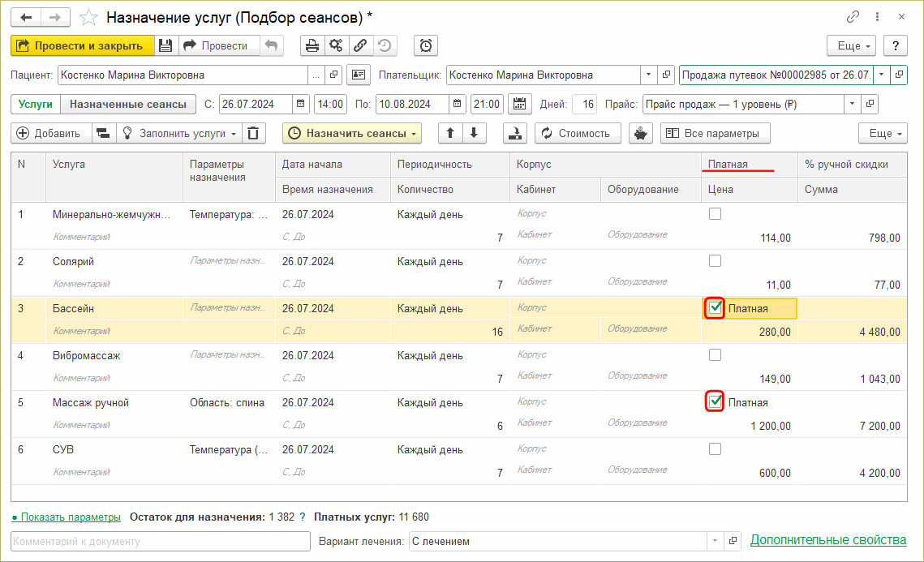Click the print icon in toolbar
This screenshot has height=562, width=924.
click(x=312, y=46)
